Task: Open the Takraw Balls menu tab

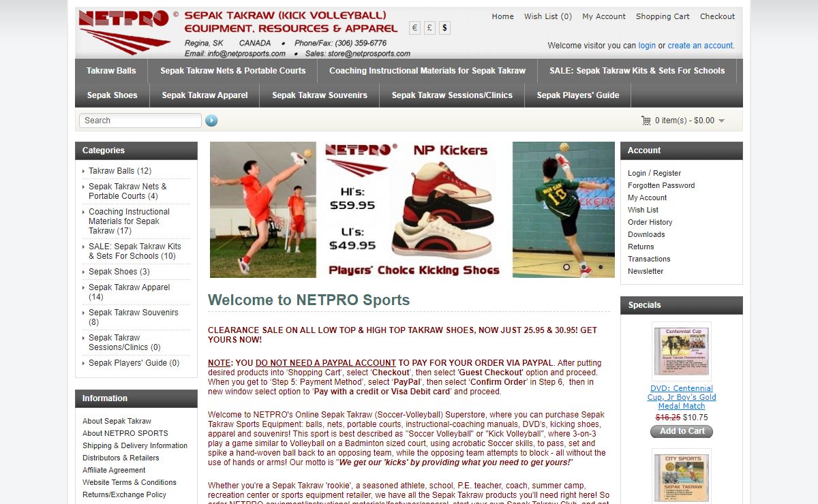Action: click(111, 71)
